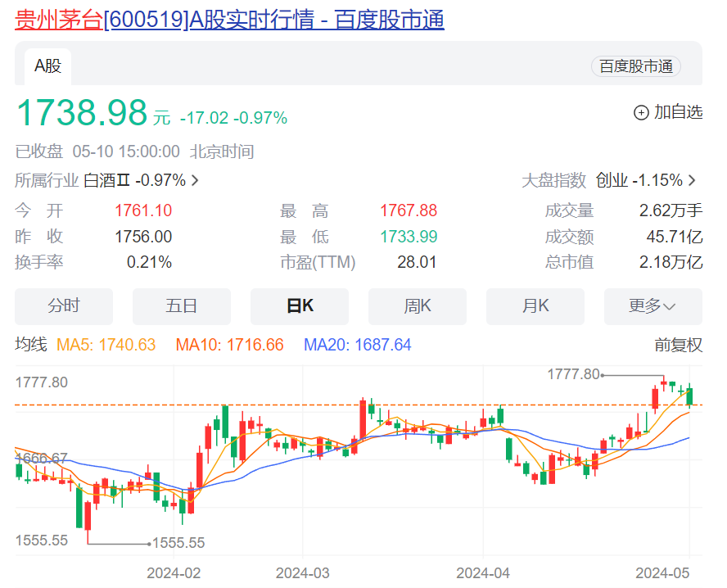Click the MA10: 1716.66 legend
The image size is (727, 588).
click(x=229, y=345)
